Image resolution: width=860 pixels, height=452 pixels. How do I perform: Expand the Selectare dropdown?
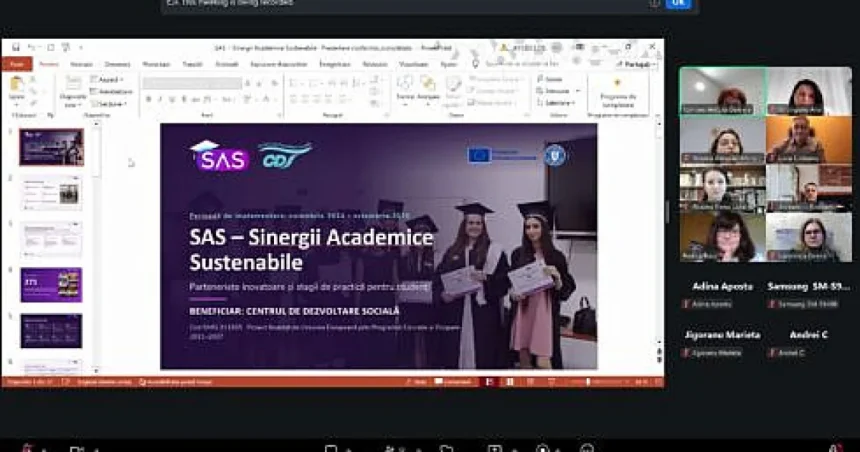pyautogui.click(x=556, y=103)
